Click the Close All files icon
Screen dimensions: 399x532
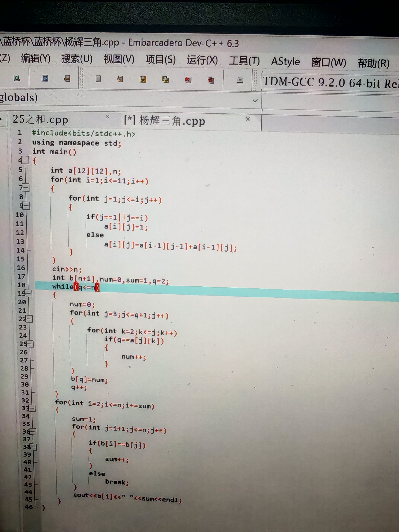click(x=211, y=80)
